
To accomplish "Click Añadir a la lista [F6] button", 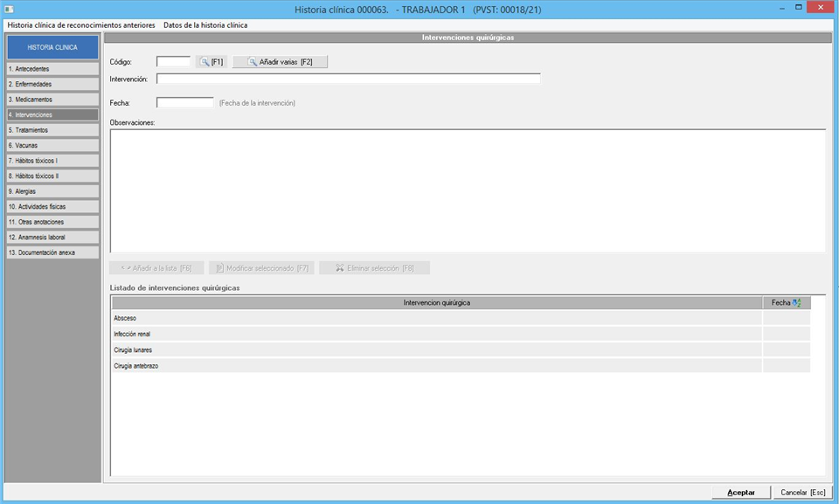I will [x=156, y=268].
